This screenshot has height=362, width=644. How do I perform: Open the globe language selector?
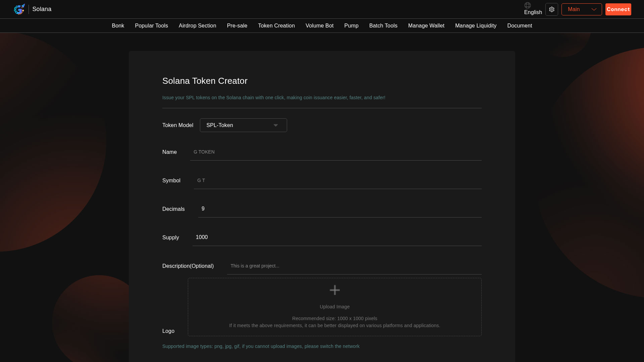[x=528, y=5]
